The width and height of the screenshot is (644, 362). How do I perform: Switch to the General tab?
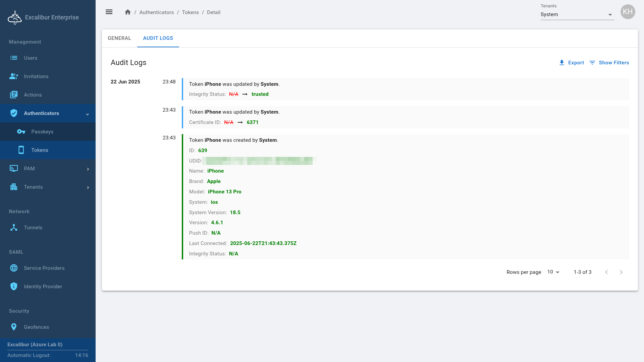(x=119, y=38)
